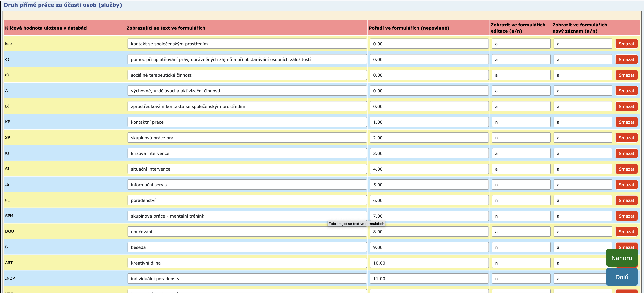Click Smazat button for ksp row
The height and width of the screenshot is (293, 644).
coord(626,44)
